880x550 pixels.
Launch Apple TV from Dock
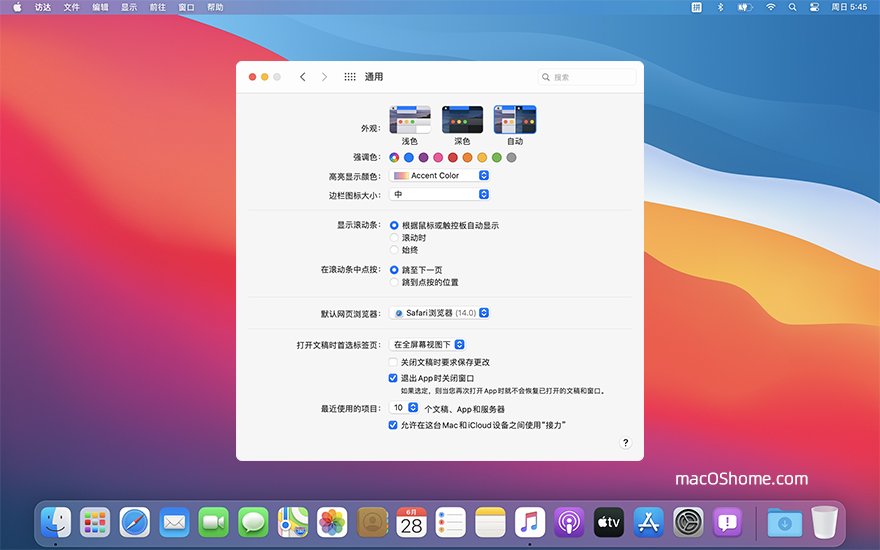pos(609,522)
